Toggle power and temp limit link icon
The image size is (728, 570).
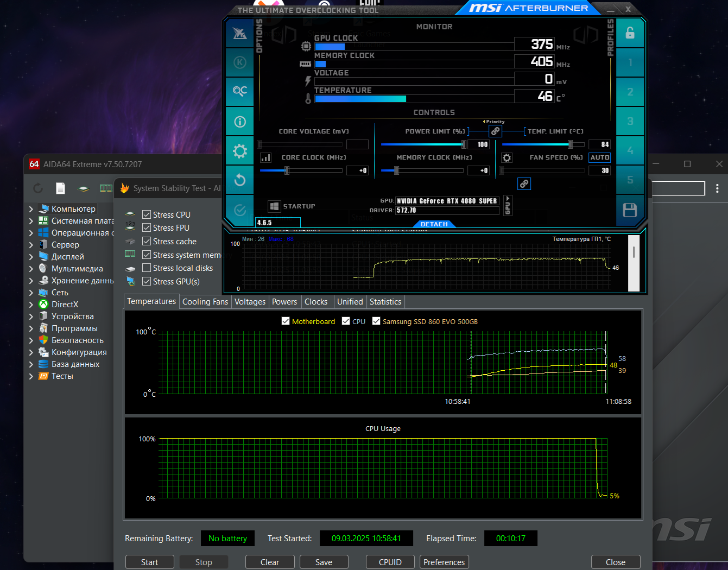point(495,131)
